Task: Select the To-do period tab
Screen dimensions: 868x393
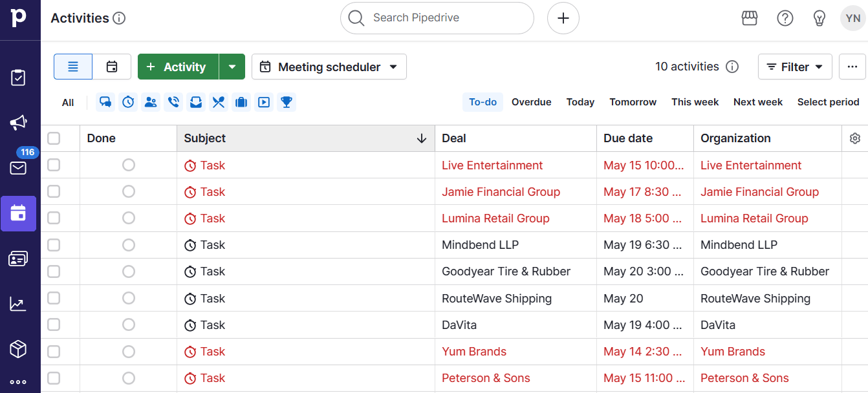Action: (483, 102)
